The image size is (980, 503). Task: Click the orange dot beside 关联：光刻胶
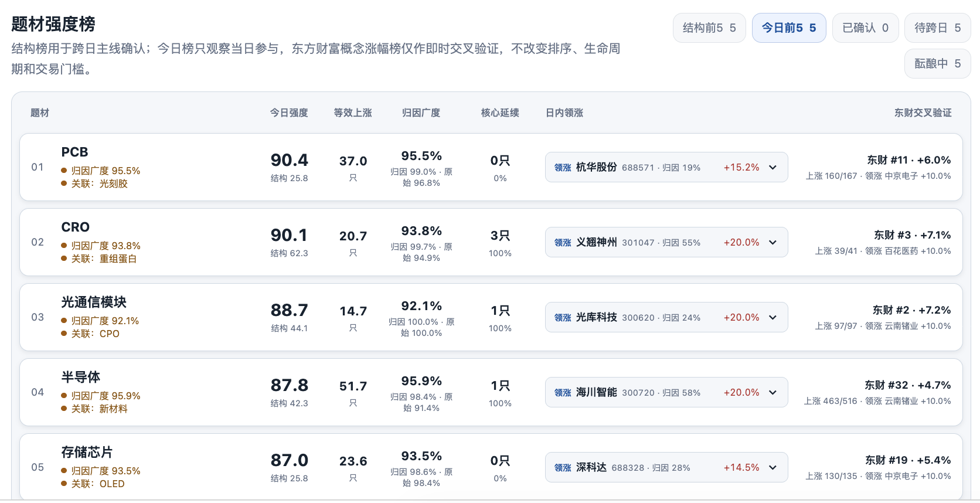tap(64, 183)
